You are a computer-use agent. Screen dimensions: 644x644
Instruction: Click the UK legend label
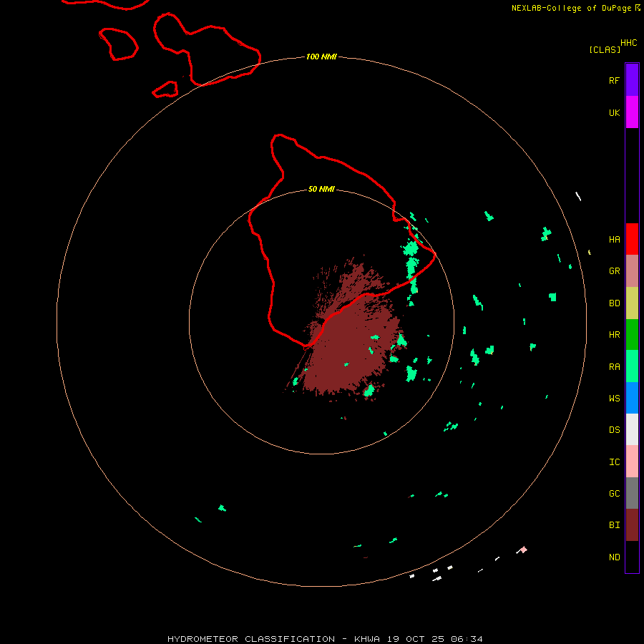point(614,113)
